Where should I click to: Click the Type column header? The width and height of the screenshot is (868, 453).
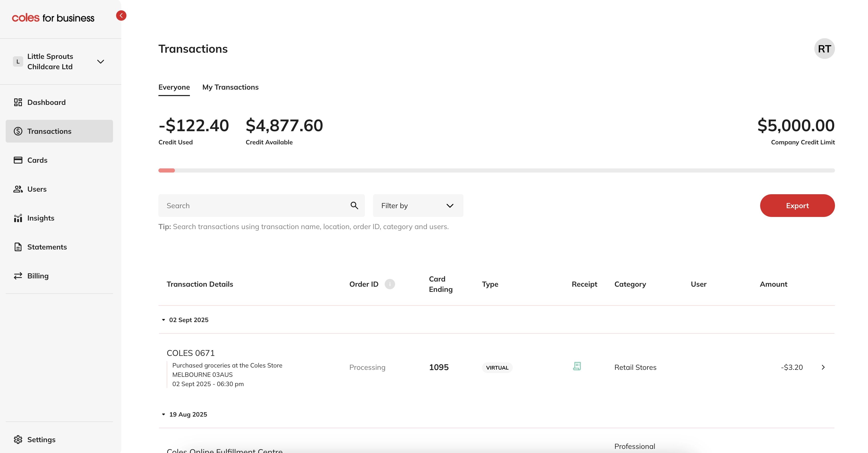[490, 284]
